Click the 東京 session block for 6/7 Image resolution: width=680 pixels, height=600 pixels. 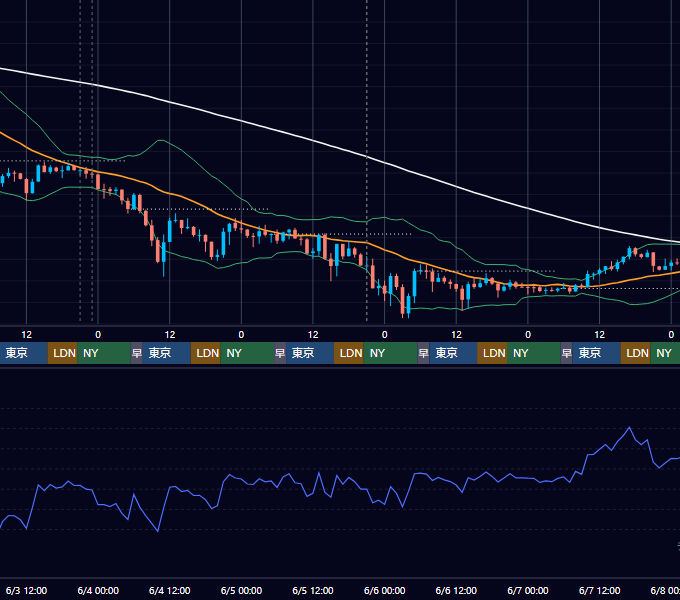[597, 353]
